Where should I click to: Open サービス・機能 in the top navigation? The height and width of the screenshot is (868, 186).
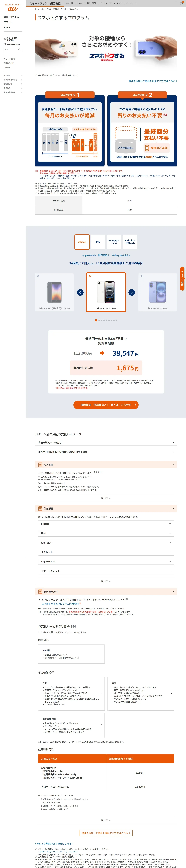click(x=106, y=3)
